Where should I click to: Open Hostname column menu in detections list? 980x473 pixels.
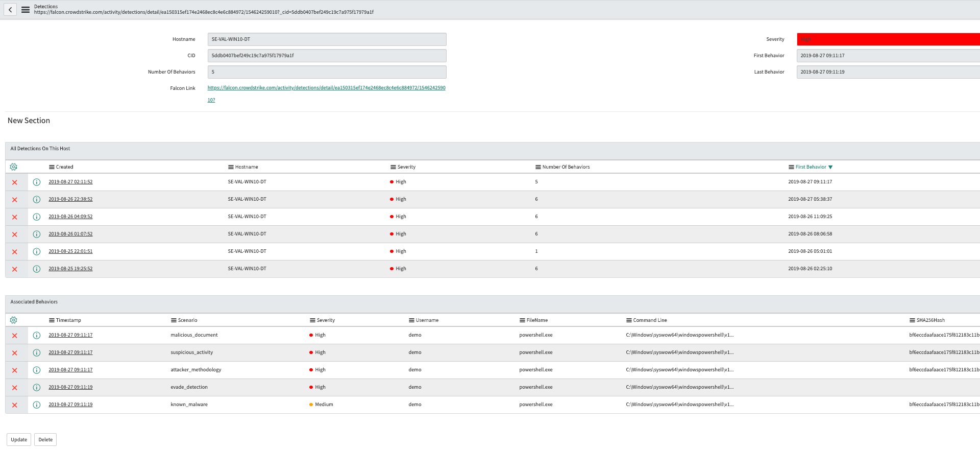231,167
